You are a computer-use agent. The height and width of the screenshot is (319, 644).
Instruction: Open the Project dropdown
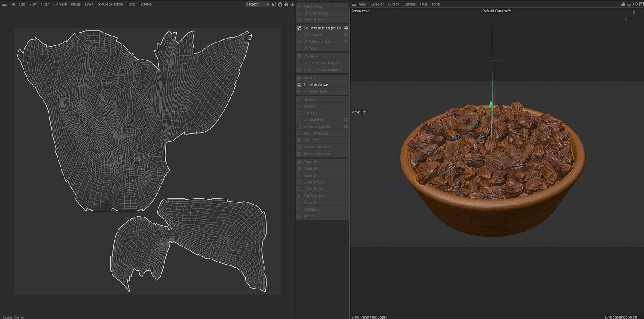coord(258,4)
